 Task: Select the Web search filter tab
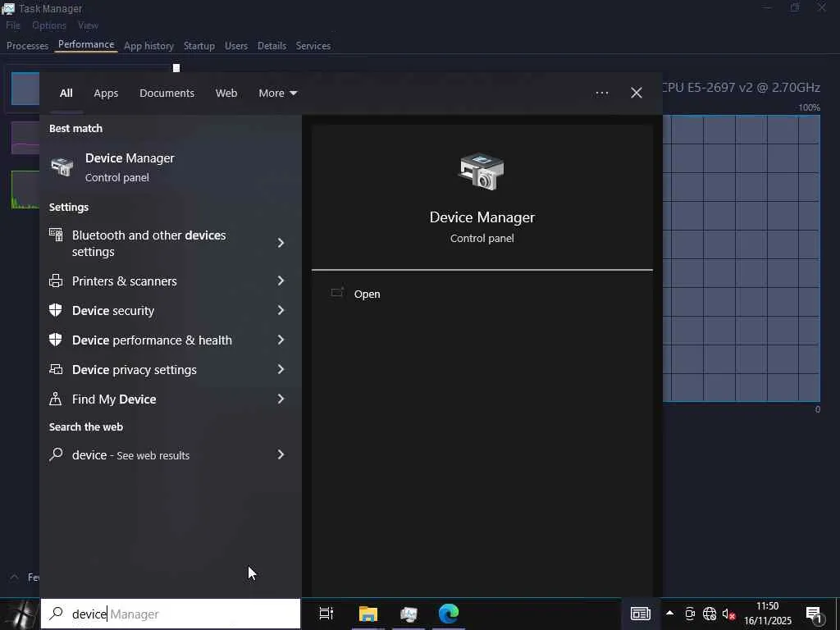click(226, 94)
